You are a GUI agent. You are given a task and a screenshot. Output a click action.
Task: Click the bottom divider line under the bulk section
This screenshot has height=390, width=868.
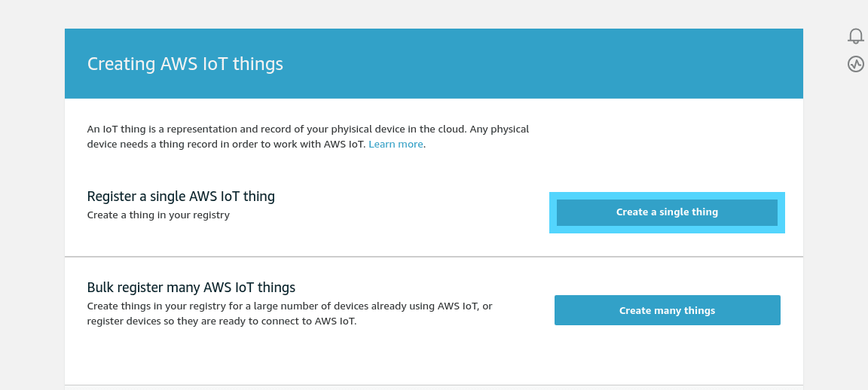click(x=433, y=385)
